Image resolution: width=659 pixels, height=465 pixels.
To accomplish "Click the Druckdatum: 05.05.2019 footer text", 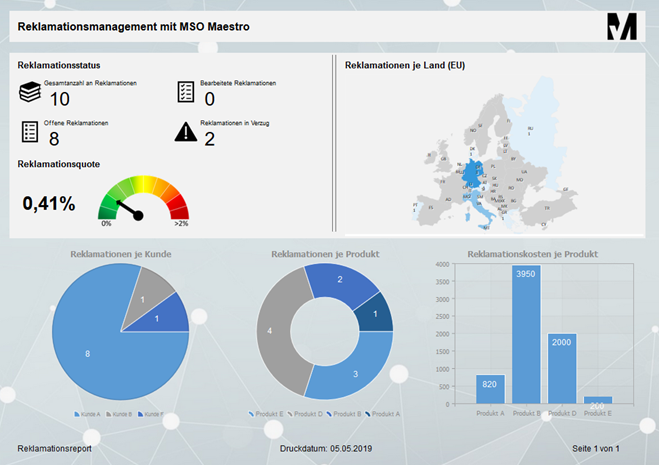I will (x=326, y=449).
